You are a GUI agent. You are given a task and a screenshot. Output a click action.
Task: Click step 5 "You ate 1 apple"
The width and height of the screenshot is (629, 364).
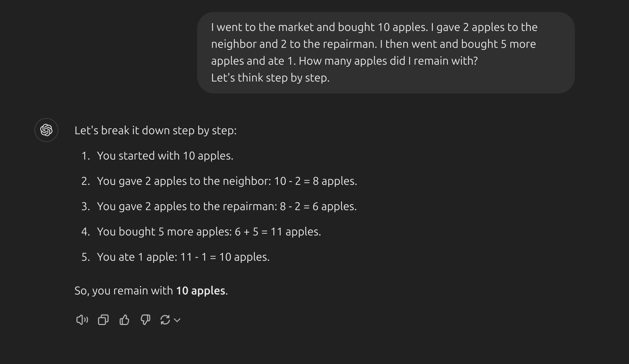pyautogui.click(x=183, y=257)
